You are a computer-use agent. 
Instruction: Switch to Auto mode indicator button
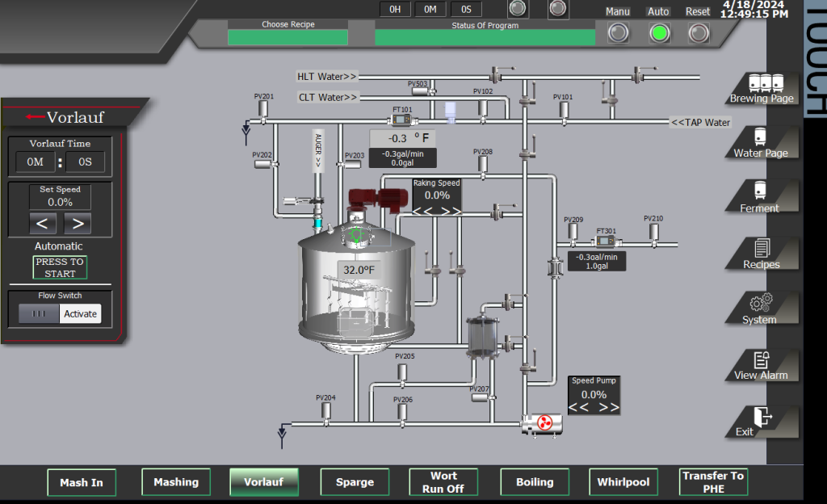[x=660, y=33]
